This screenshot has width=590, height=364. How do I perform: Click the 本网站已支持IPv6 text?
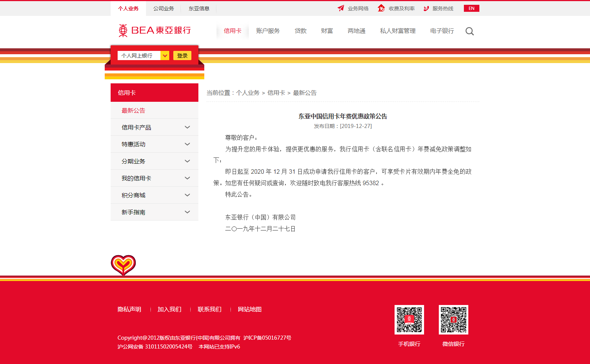point(219,347)
